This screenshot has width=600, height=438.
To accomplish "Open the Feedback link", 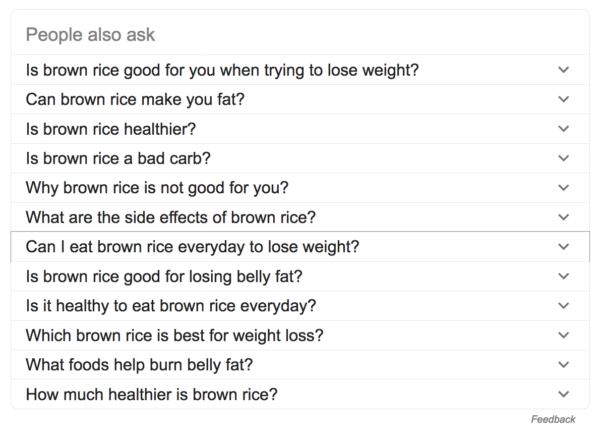I will [553, 420].
